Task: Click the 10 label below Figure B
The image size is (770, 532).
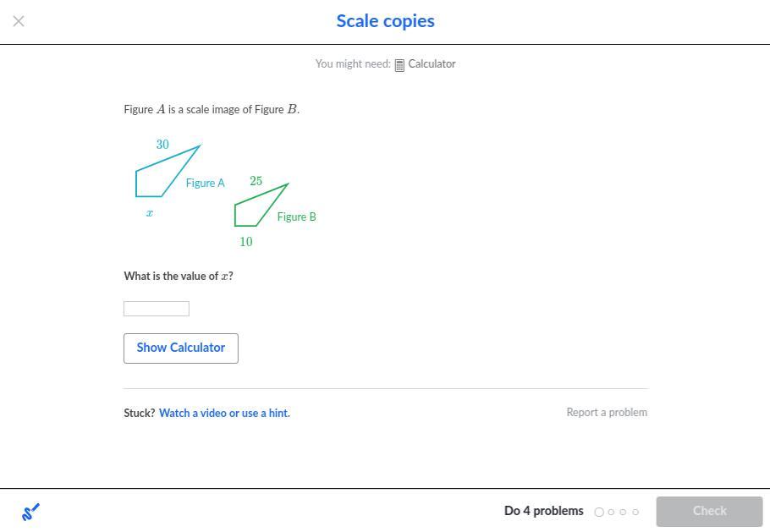Action: pyautogui.click(x=246, y=242)
